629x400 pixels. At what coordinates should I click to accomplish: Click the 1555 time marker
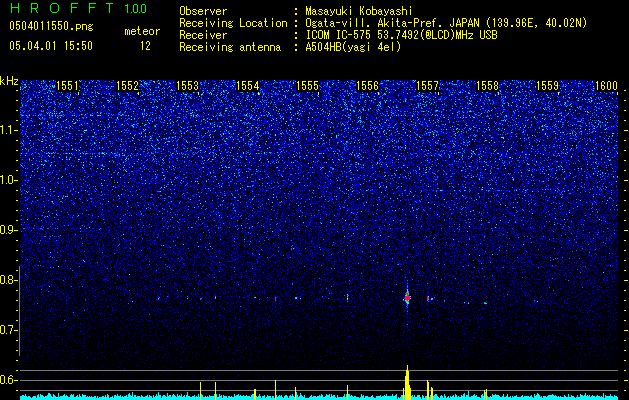coord(307,85)
